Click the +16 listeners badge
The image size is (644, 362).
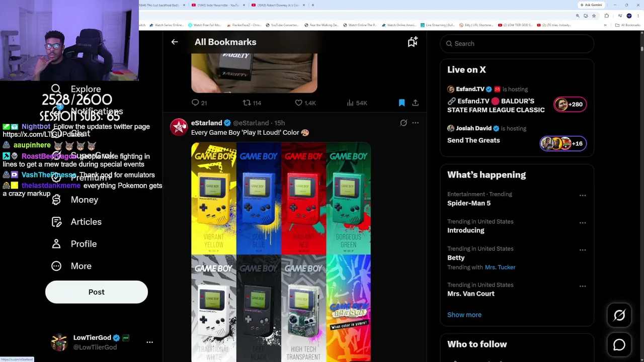(563, 144)
